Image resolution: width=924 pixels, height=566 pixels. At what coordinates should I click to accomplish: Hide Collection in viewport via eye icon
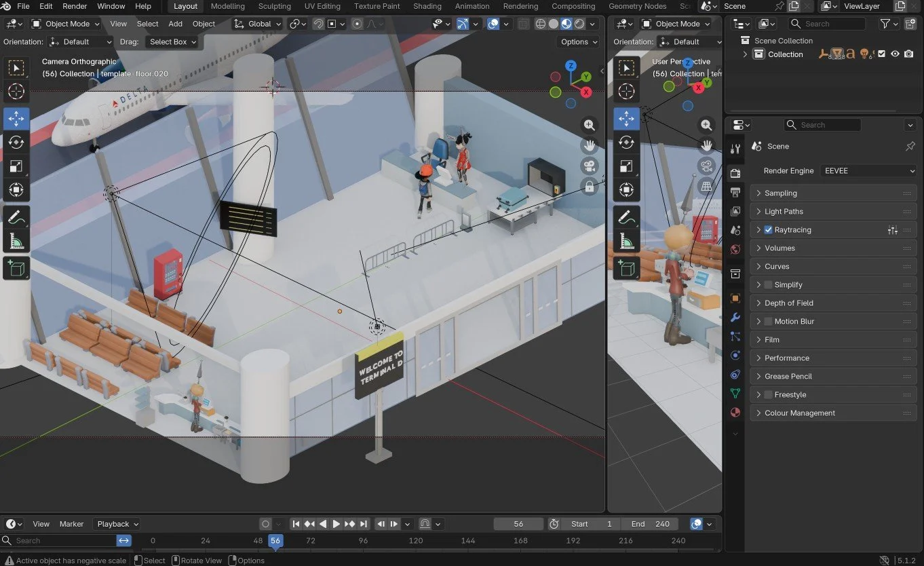click(896, 54)
